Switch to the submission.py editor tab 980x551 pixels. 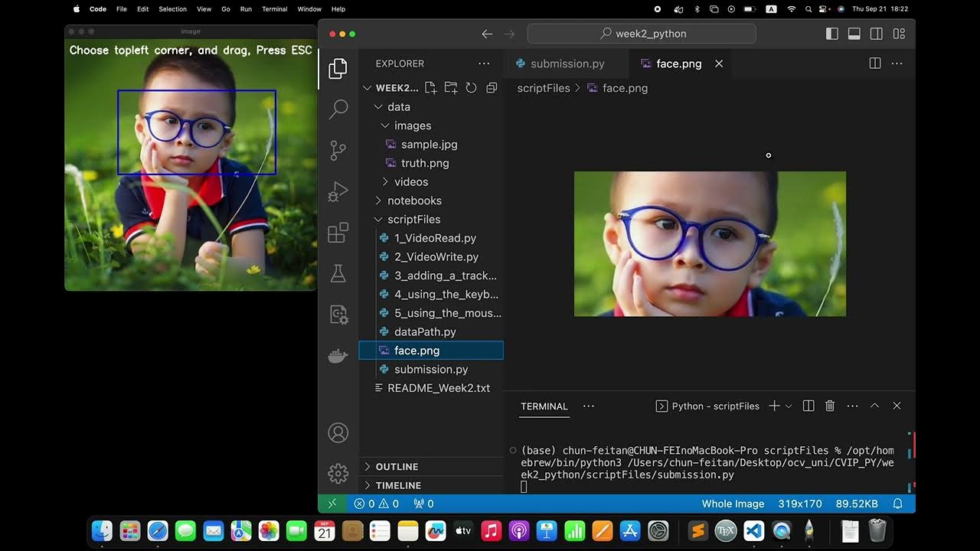(x=567, y=64)
